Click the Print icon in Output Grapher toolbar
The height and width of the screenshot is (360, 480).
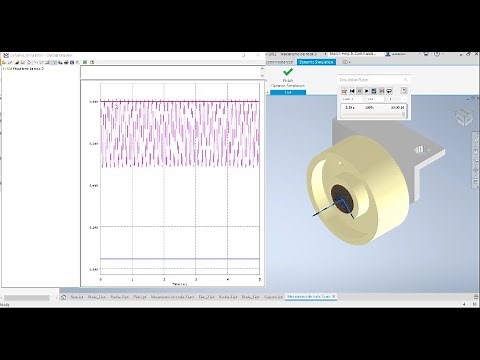66,62
